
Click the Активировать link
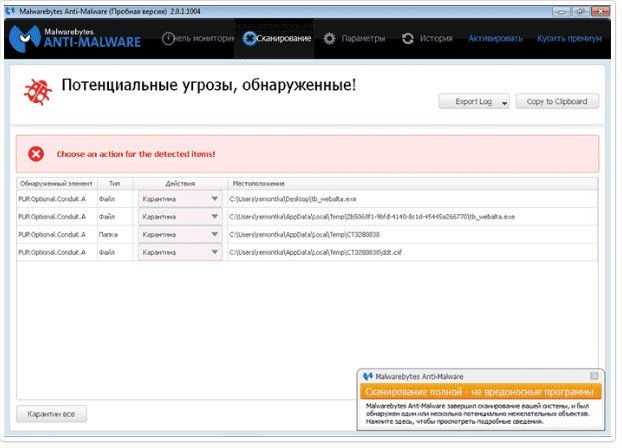pos(495,39)
